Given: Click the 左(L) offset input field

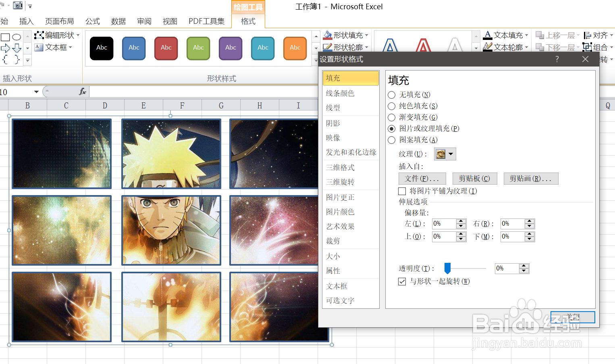Looking at the screenshot, I should pos(444,224).
